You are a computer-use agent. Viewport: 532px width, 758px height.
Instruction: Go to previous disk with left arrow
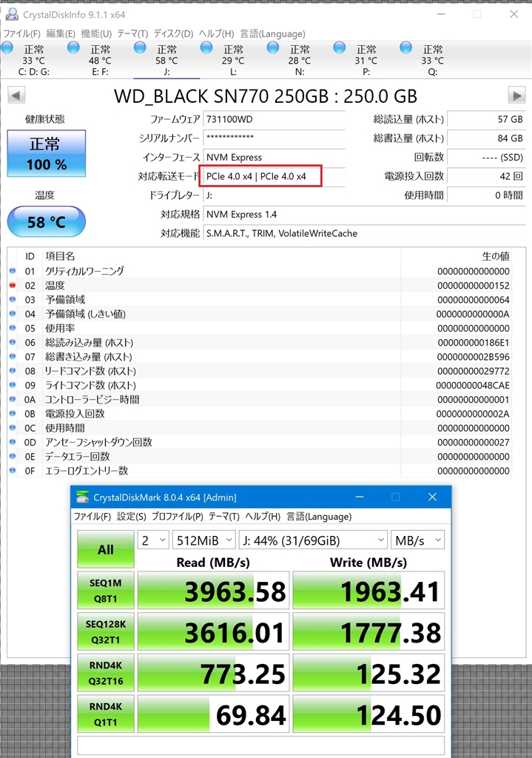pyautogui.click(x=16, y=95)
